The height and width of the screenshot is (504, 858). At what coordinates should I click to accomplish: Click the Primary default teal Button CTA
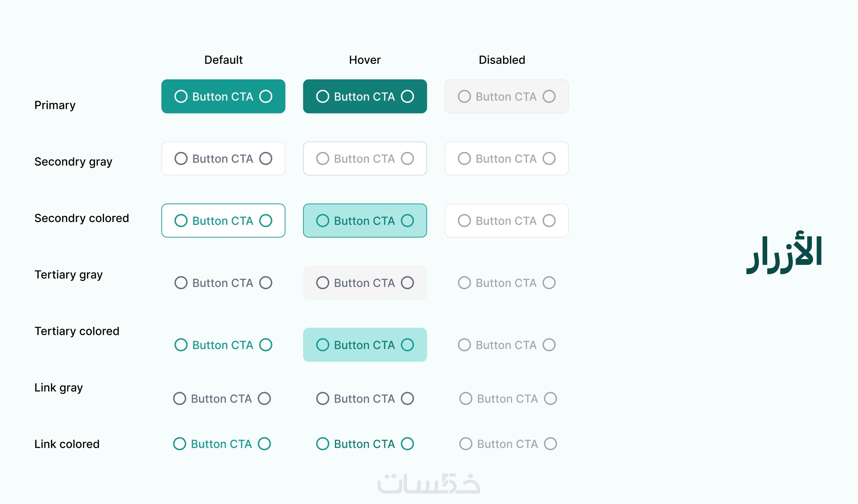[x=223, y=96]
